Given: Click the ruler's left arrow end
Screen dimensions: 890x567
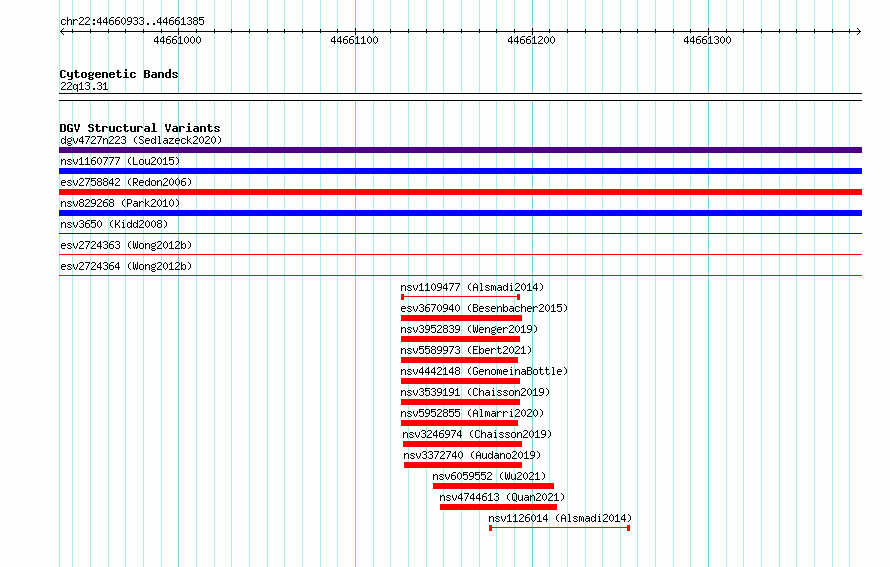Looking at the screenshot, I should (62, 31).
